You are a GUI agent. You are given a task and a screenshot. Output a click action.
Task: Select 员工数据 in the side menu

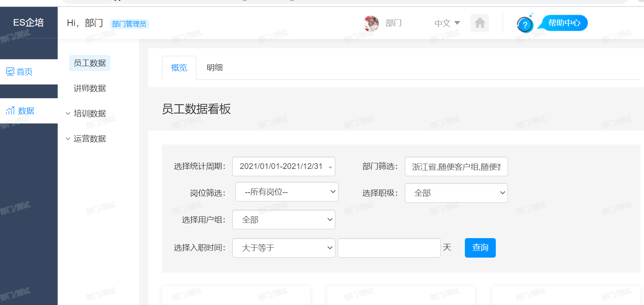click(90, 63)
